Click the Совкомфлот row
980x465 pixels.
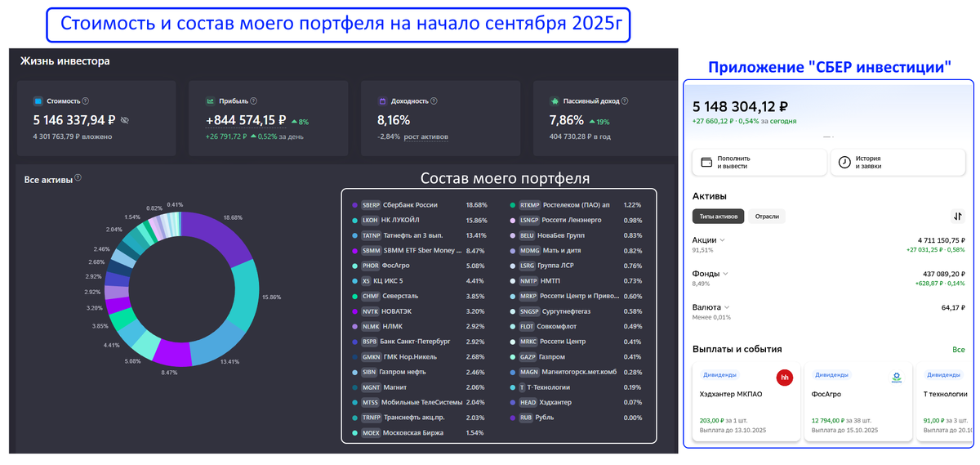click(x=577, y=327)
